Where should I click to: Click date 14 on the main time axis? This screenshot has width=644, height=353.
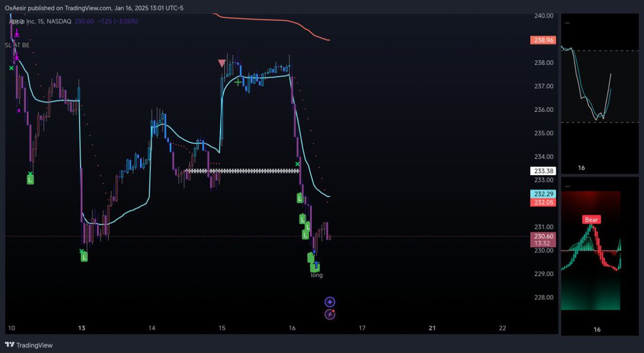point(152,328)
